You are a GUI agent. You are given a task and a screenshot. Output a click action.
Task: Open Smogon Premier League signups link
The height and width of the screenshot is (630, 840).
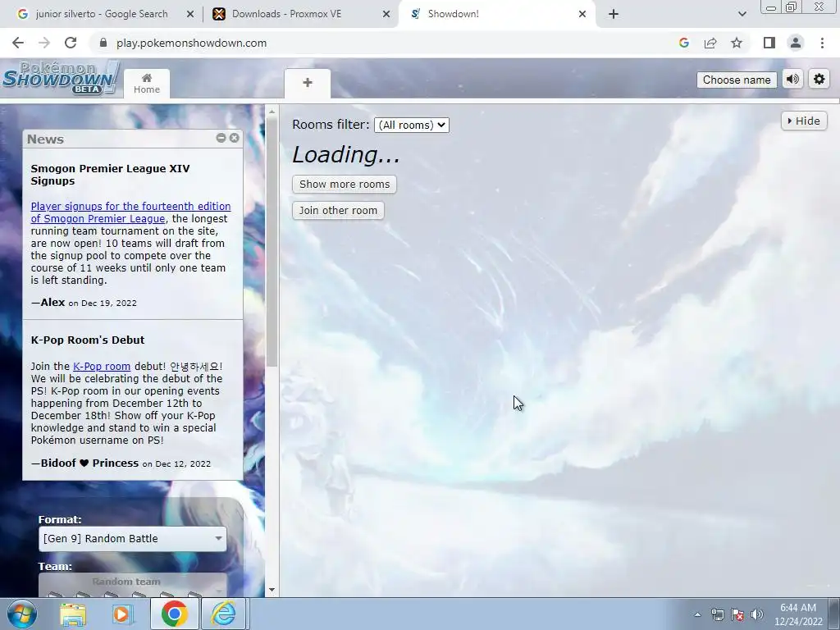coord(130,212)
